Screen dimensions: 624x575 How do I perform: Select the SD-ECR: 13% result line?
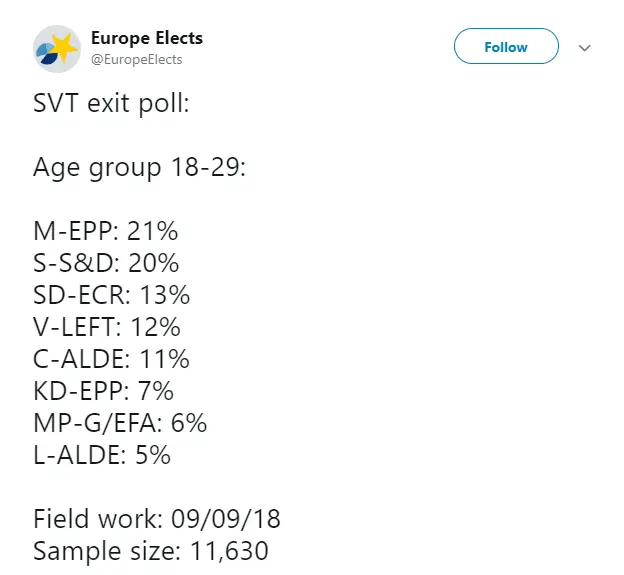[x=111, y=295]
